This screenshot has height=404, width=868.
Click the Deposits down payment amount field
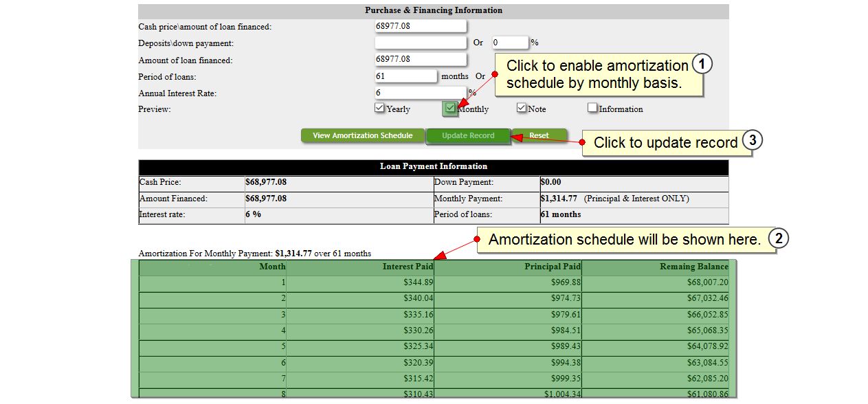pos(420,43)
